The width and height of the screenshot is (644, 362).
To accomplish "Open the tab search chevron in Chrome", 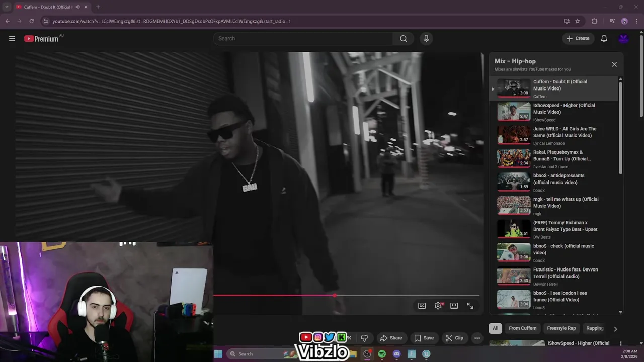I will (7, 7).
